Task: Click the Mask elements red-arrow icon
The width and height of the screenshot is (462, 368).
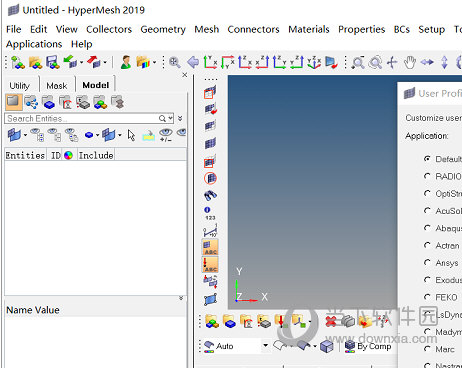Action: click(210, 109)
